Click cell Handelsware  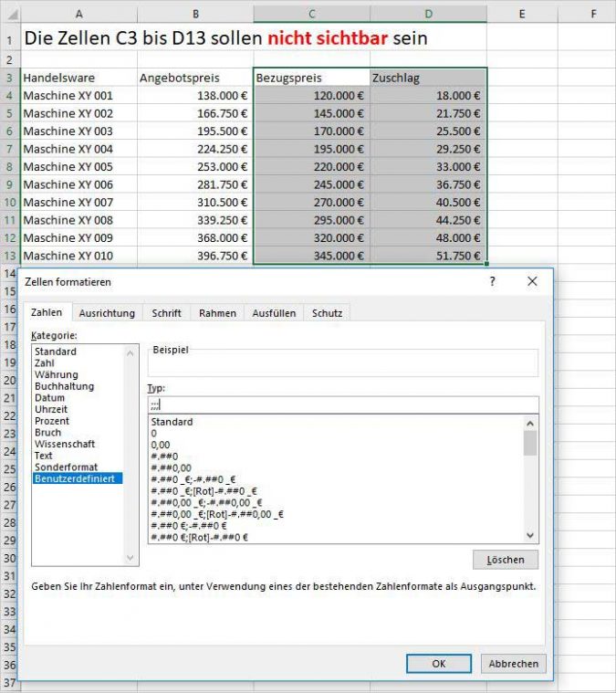tap(79, 78)
